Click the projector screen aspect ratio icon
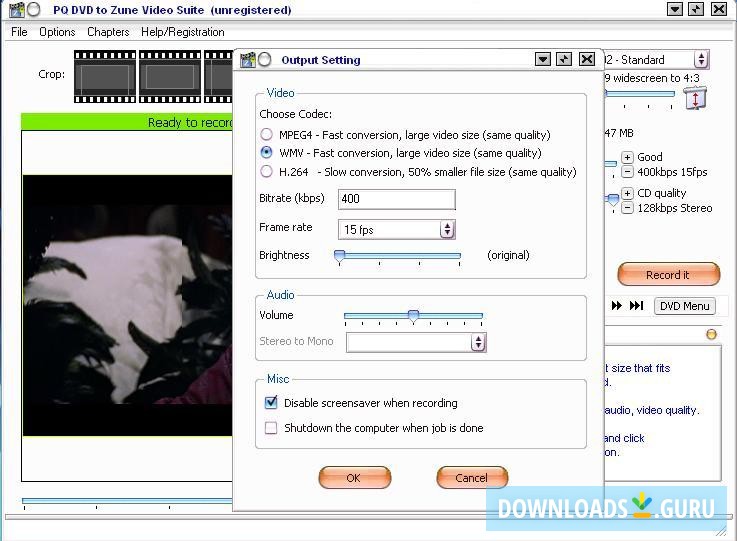Screen dimensions: 737x541 pos(695,98)
